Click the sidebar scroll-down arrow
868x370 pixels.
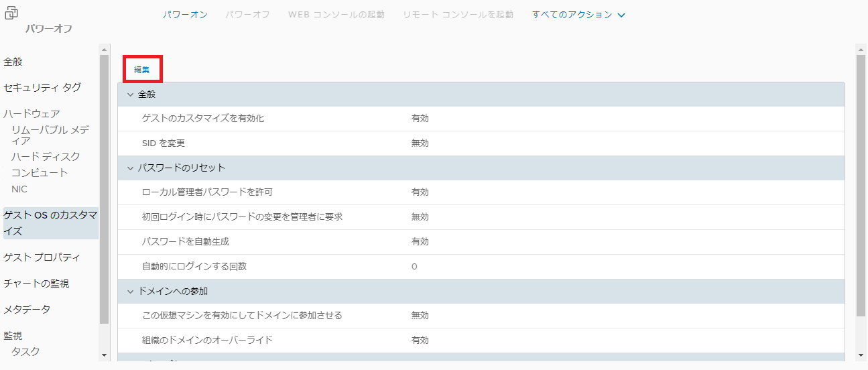click(x=104, y=355)
